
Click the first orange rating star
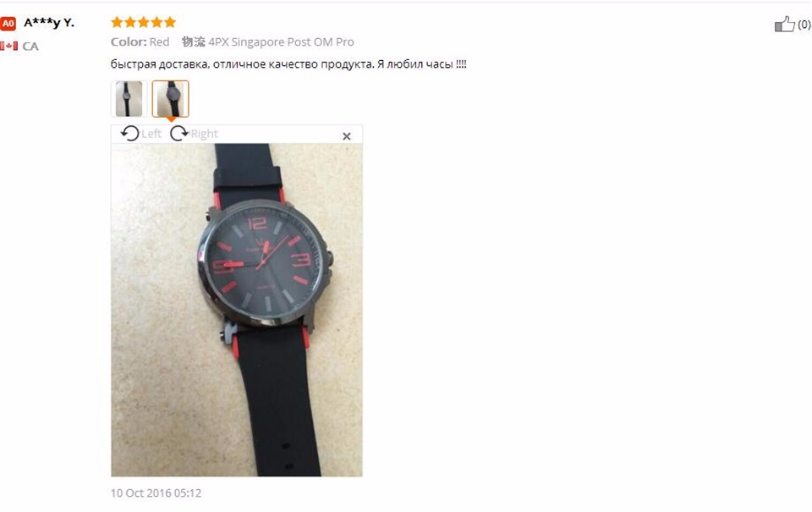click(x=117, y=22)
